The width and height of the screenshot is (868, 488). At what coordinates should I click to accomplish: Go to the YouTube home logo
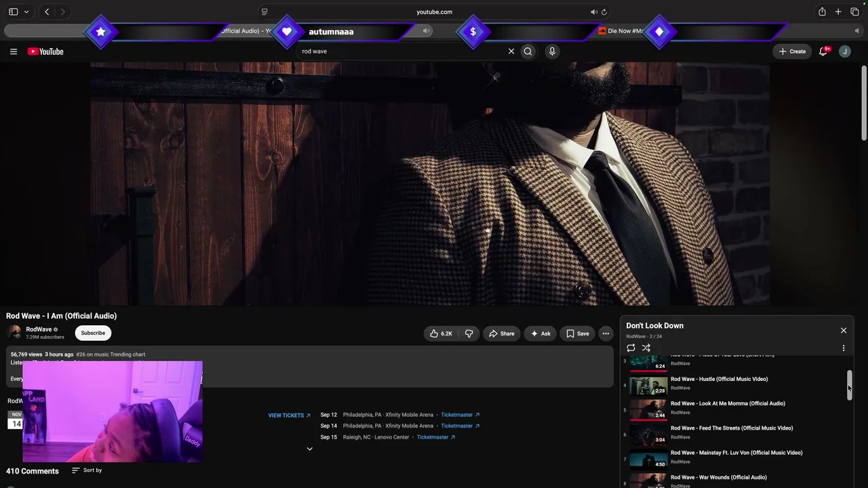click(x=45, y=52)
